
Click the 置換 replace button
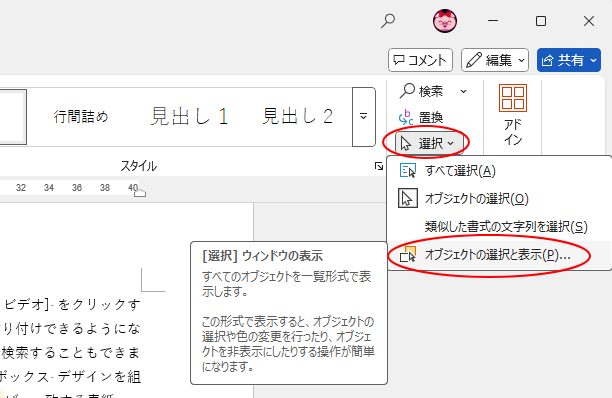click(421, 117)
